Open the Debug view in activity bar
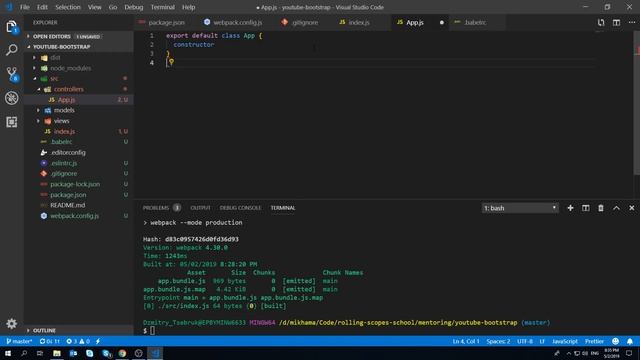Image resolution: width=640 pixels, height=360 pixels. pos(11,98)
